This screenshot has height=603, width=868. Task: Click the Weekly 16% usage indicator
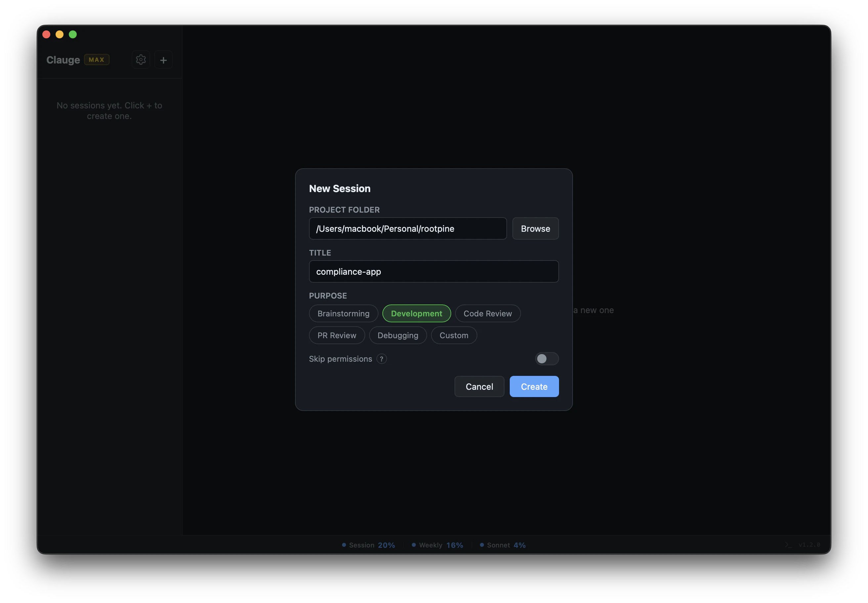click(437, 545)
